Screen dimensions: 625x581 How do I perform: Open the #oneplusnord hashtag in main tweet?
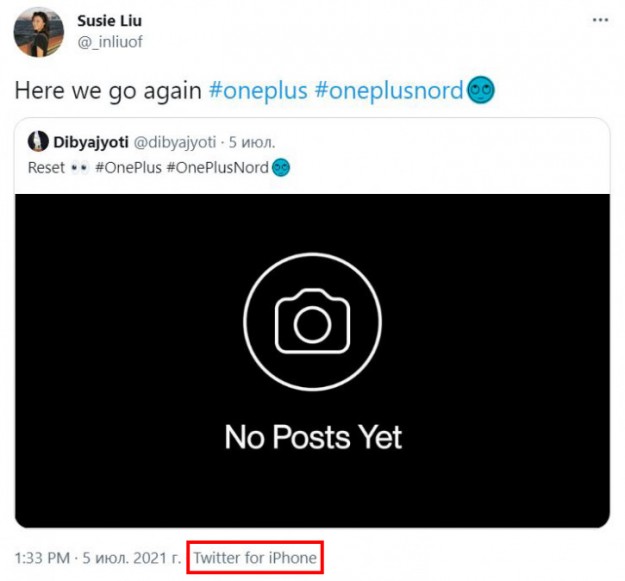389,91
